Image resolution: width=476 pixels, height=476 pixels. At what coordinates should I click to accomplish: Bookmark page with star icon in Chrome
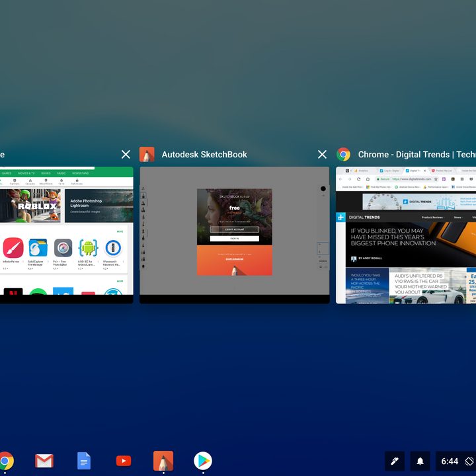pos(436,179)
